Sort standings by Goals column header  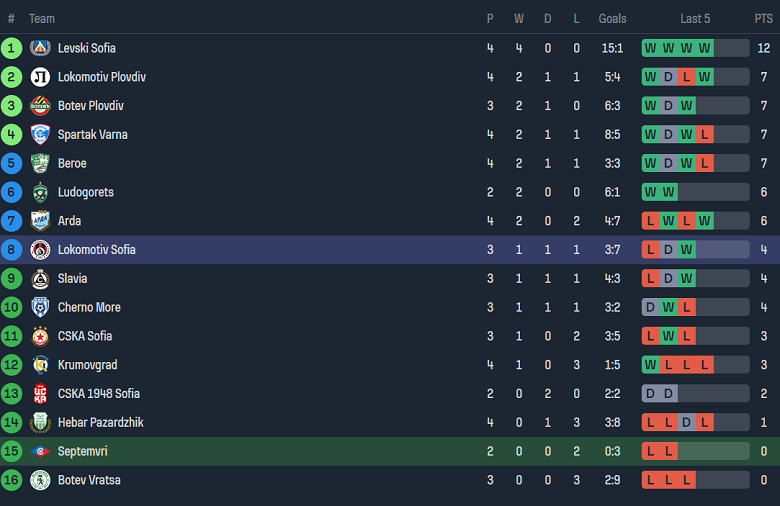612,19
